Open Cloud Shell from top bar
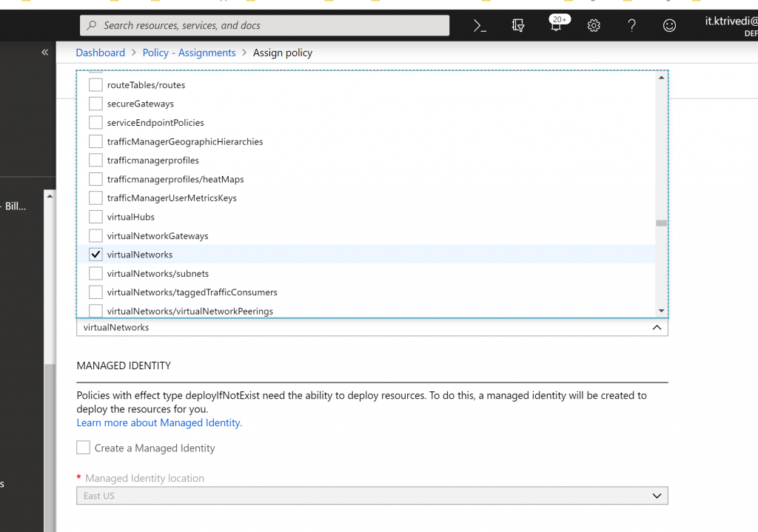The width and height of the screenshot is (758, 532). point(480,26)
